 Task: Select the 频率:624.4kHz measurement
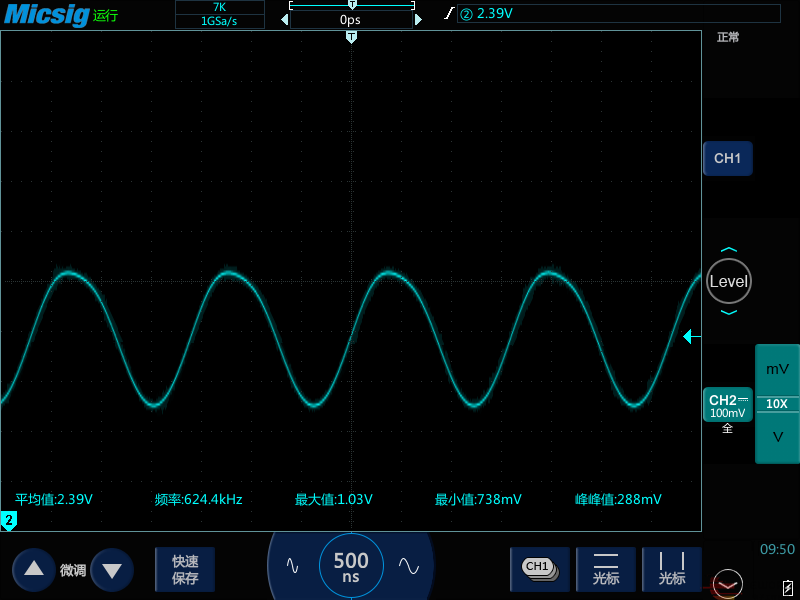coord(198,499)
